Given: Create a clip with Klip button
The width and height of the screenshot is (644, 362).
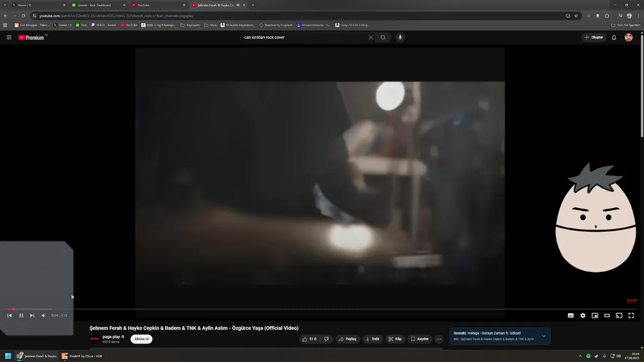Looking at the screenshot, I should 395,339.
